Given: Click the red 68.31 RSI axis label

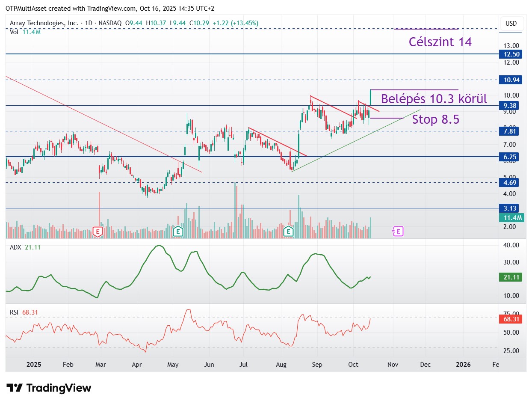Looking at the screenshot, I should click(511, 319).
